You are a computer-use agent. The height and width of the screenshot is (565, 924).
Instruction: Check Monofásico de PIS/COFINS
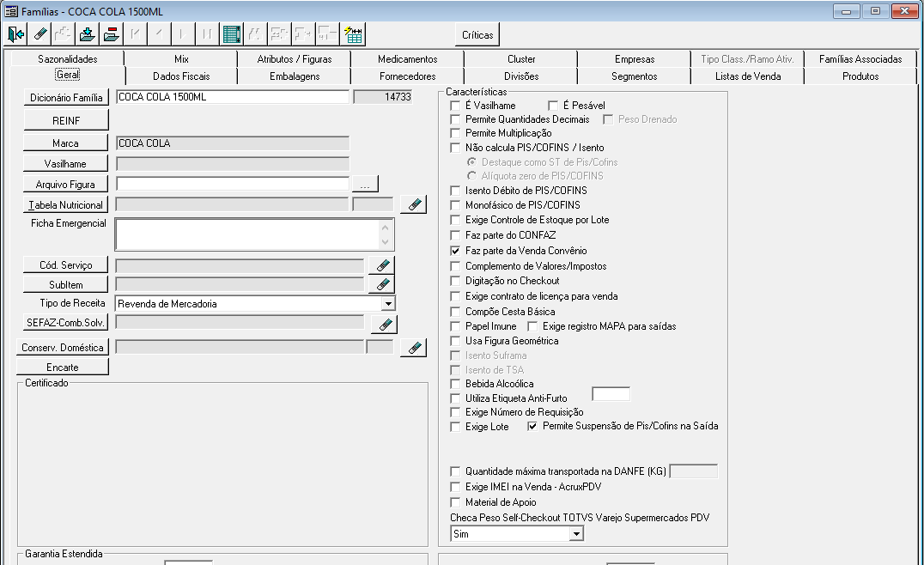[x=455, y=205]
